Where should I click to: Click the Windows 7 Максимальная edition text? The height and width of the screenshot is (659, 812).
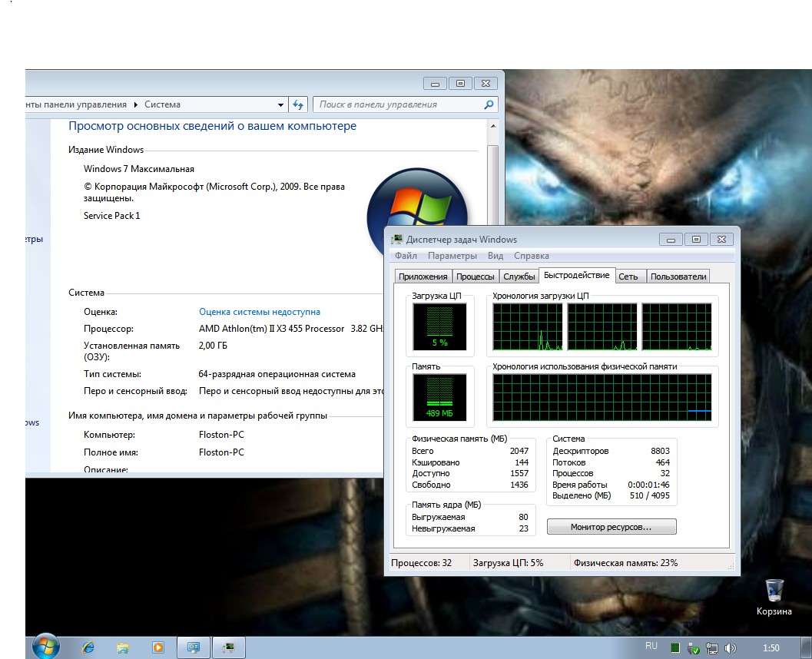(139, 169)
